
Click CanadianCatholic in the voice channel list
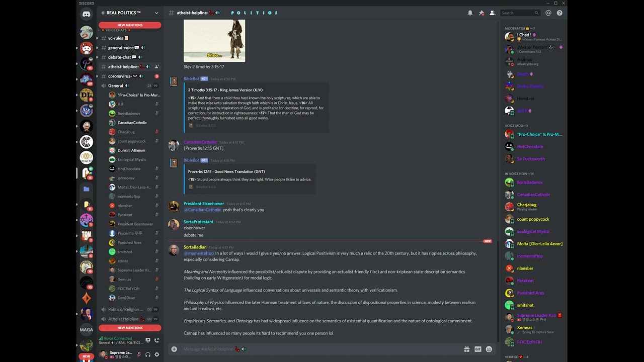(x=132, y=123)
